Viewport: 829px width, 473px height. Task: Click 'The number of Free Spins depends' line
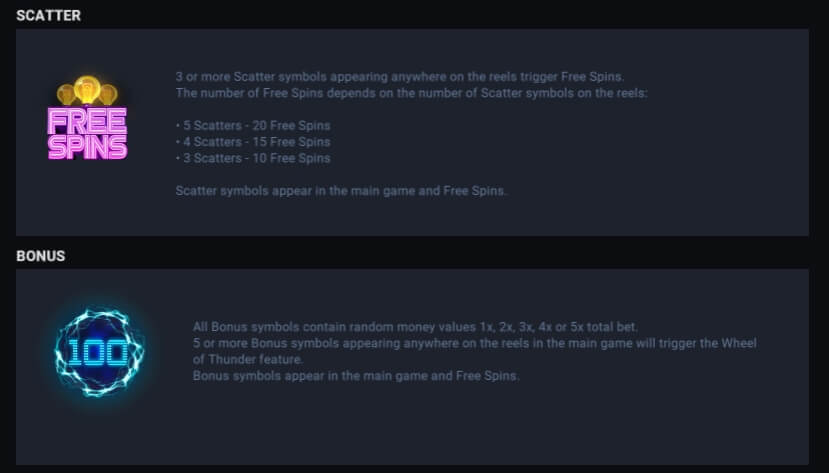point(411,94)
